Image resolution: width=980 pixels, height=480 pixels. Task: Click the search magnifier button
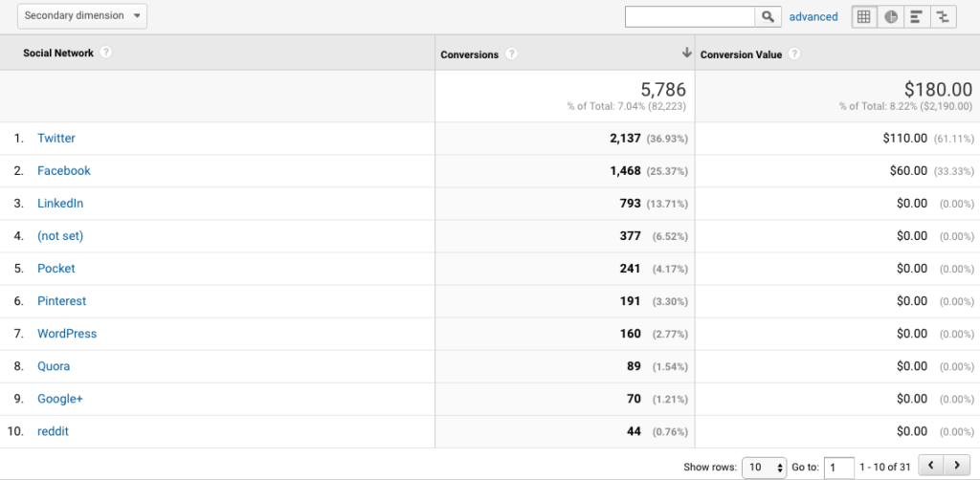[x=768, y=17]
